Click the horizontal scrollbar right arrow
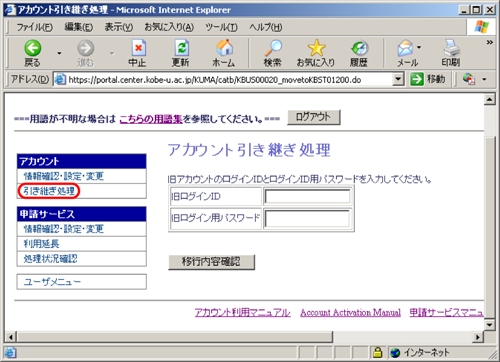 point(478,337)
